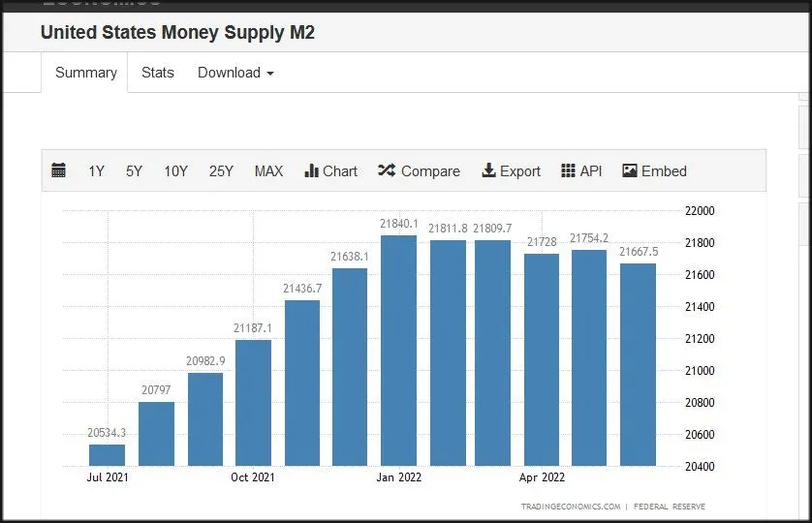Click the 21187.1 bar for Oct 2021
This screenshot has width=812, height=523.
253,402
